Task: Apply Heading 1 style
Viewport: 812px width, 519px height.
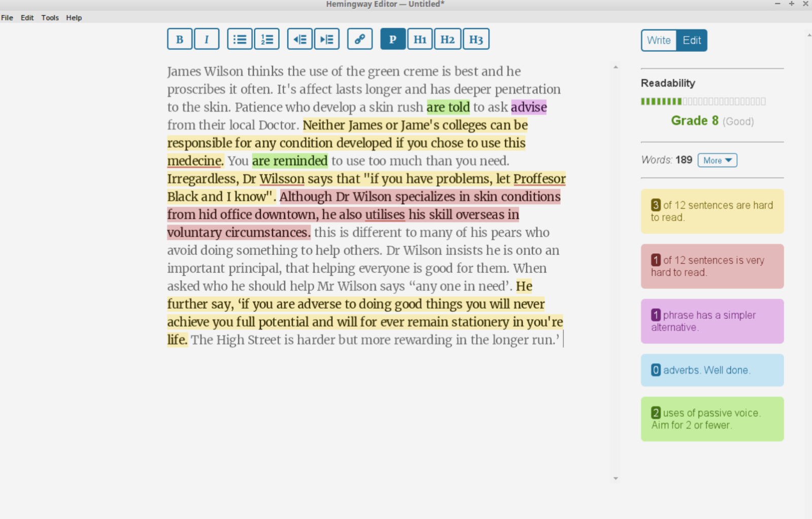Action: [420, 39]
